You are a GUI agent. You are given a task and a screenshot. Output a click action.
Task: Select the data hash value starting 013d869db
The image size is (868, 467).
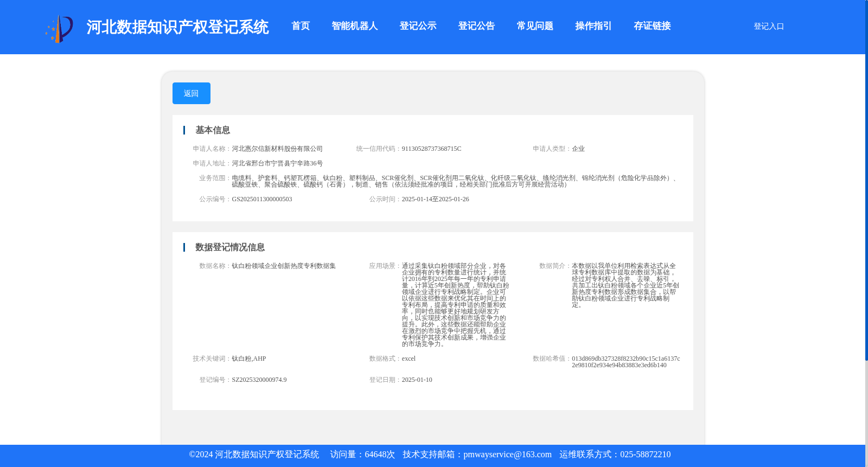tap(626, 362)
